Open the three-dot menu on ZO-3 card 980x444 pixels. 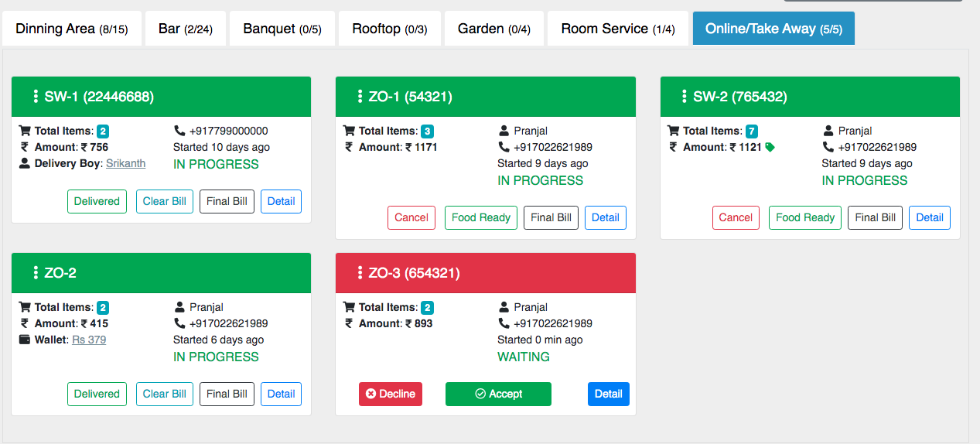pyautogui.click(x=360, y=273)
